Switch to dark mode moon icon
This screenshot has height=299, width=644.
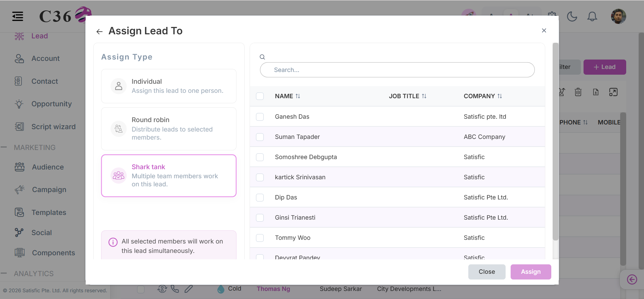572,16
